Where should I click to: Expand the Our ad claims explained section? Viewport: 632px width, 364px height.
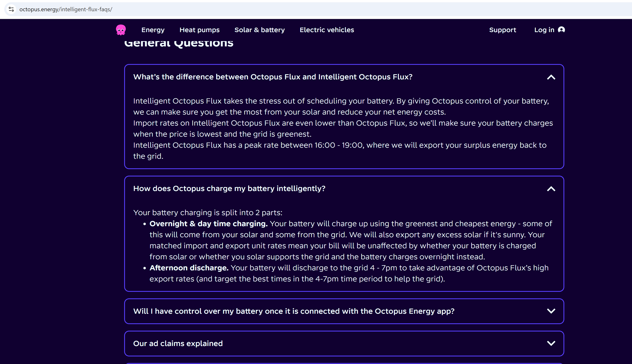[x=551, y=344]
